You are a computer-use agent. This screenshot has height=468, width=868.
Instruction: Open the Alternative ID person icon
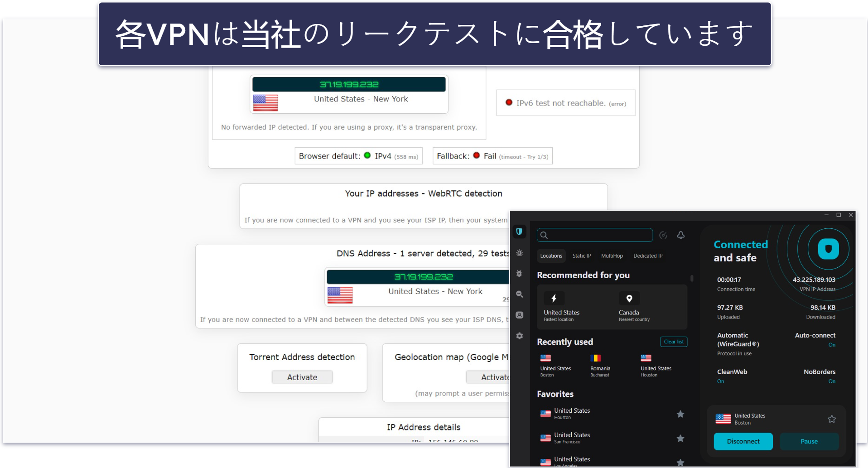coord(520,315)
